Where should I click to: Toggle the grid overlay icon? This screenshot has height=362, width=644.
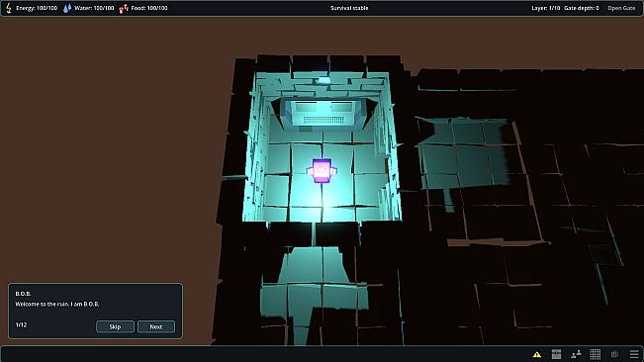(x=596, y=354)
